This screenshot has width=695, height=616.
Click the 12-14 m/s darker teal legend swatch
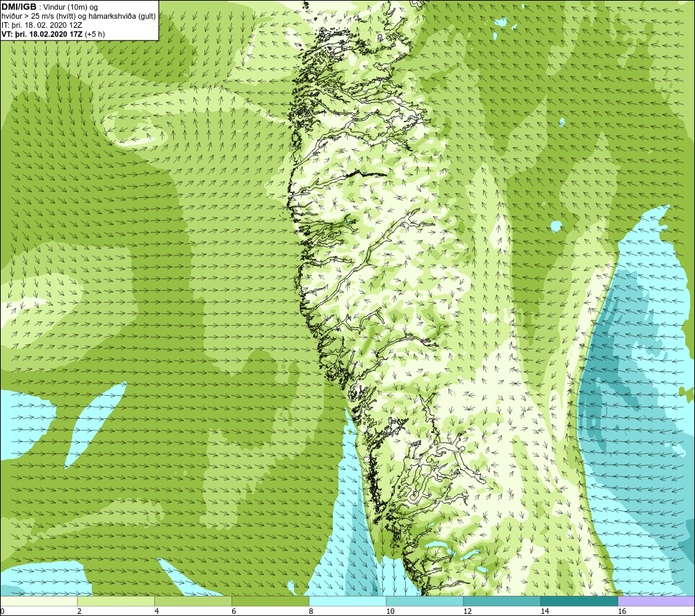tap(502, 601)
